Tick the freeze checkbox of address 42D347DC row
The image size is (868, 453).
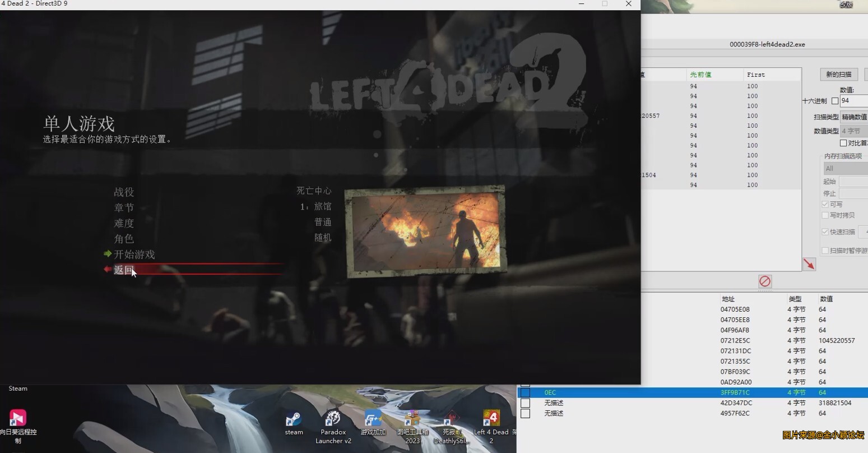[x=525, y=403]
